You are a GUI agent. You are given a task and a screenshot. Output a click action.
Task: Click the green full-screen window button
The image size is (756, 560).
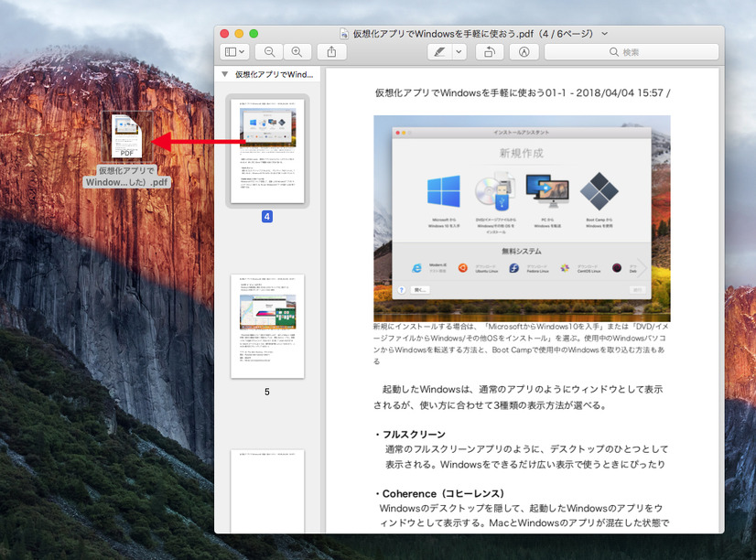click(x=254, y=33)
